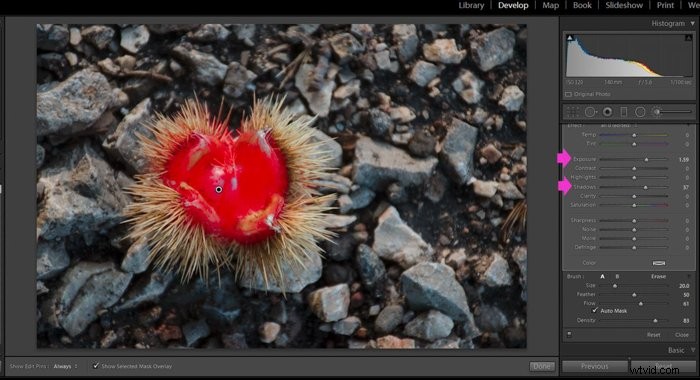Toggle highlight clipping indicator in histogram
This screenshot has height=380, width=700.
point(688,38)
